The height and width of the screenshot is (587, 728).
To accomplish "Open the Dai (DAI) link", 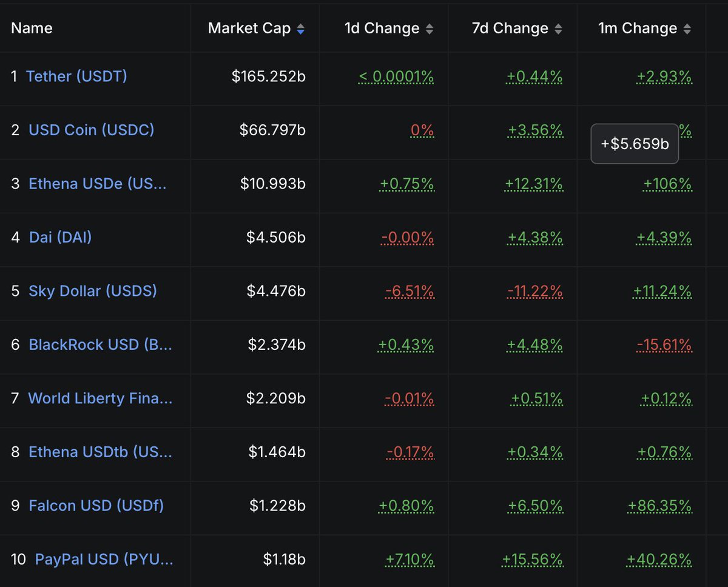I will (60, 237).
